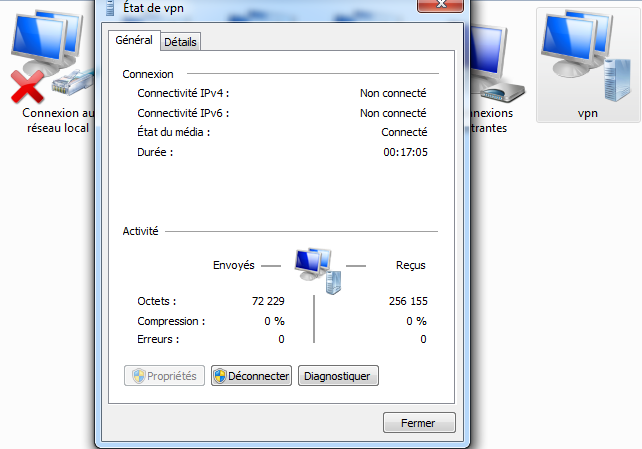Click the activity computers icon
642x449 pixels.
coord(318,271)
